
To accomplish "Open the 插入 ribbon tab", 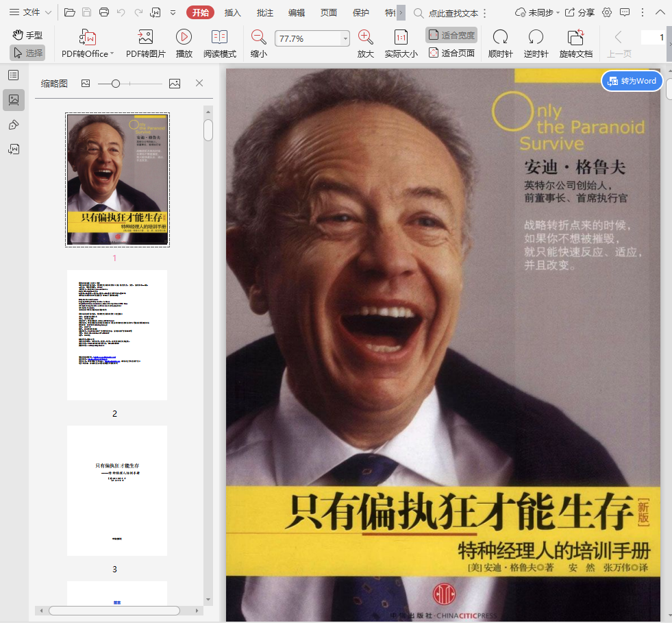I will 233,12.
